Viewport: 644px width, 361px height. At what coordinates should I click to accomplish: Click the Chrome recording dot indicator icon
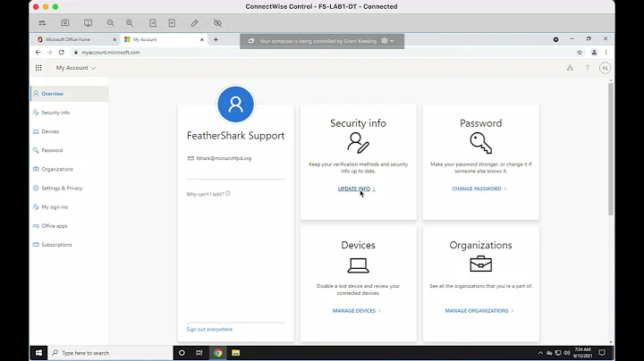pyautogui.click(x=555, y=39)
